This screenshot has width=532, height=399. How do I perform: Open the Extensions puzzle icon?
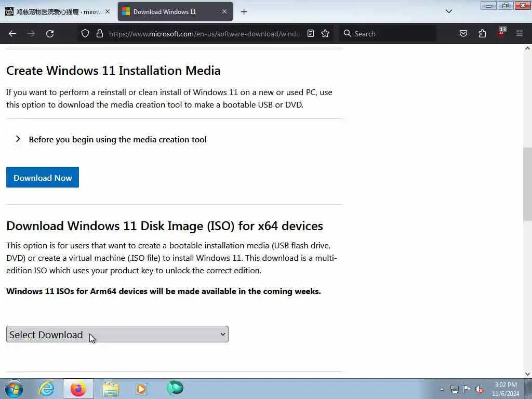tap(482, 33)
